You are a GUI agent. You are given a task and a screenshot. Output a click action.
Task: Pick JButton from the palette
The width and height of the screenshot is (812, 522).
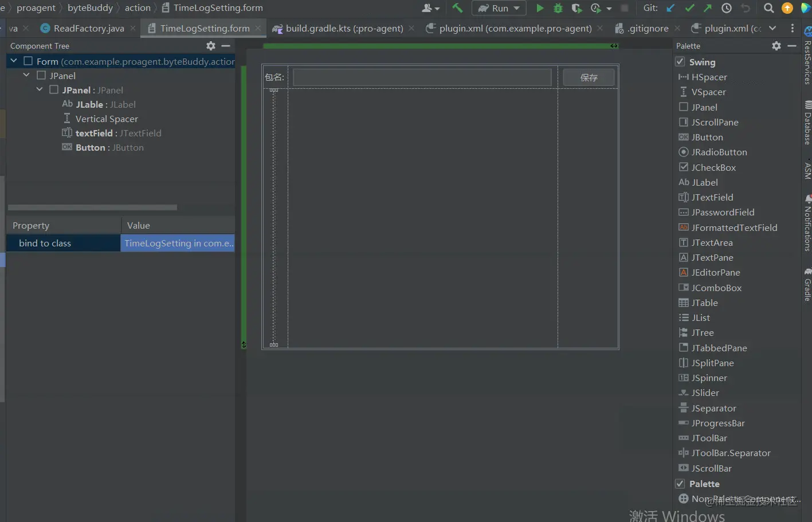click(x=701, y=137)
